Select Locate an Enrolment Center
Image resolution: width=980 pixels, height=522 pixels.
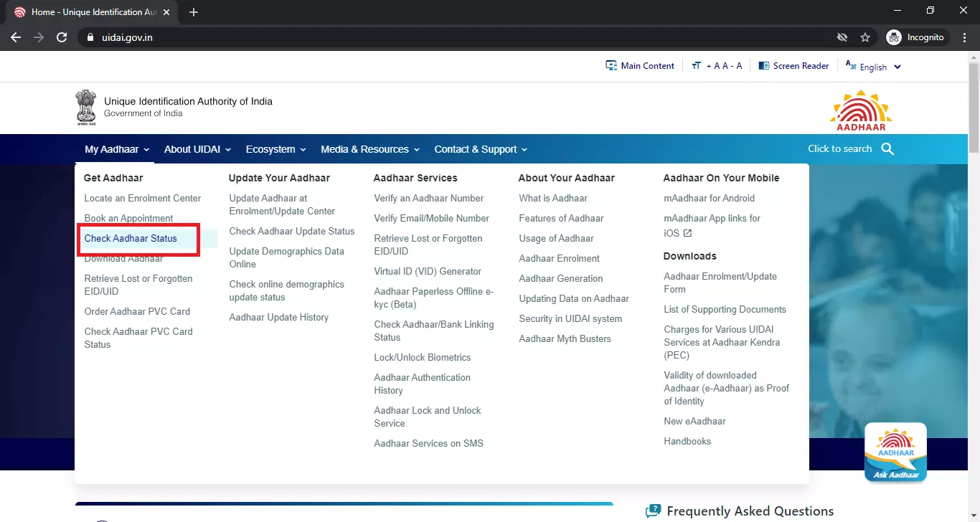pos(143,198)
